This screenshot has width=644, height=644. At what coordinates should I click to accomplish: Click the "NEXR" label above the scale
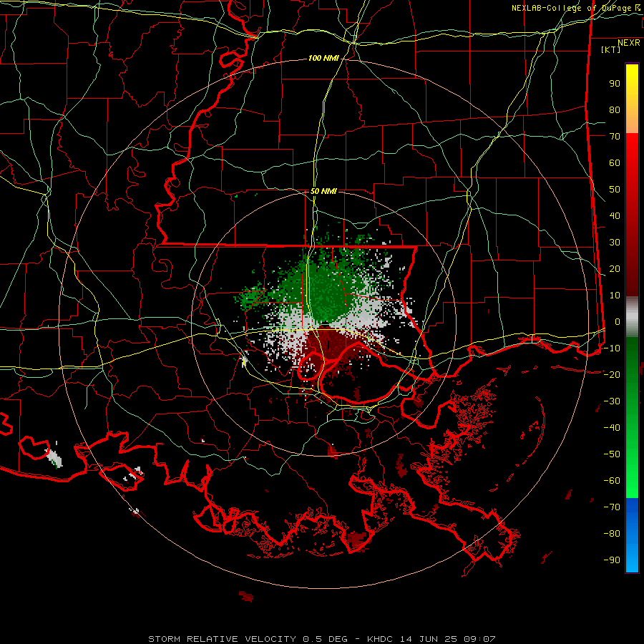tap(628, 43)
